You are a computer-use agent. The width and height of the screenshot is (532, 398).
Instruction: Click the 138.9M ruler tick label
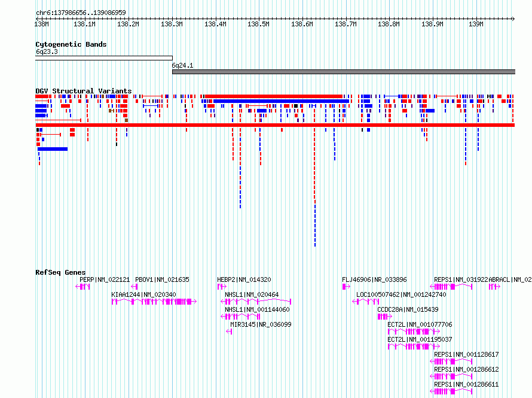coord(432,24)
